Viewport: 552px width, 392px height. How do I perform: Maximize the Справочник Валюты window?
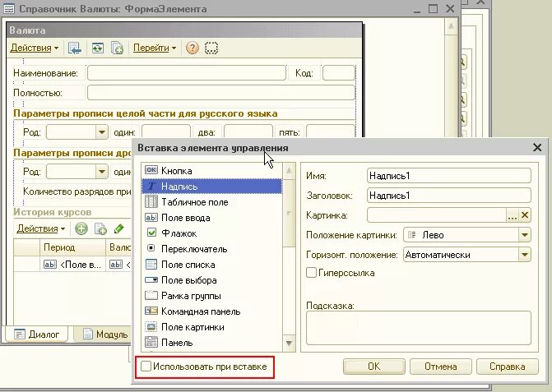point(433,8)
